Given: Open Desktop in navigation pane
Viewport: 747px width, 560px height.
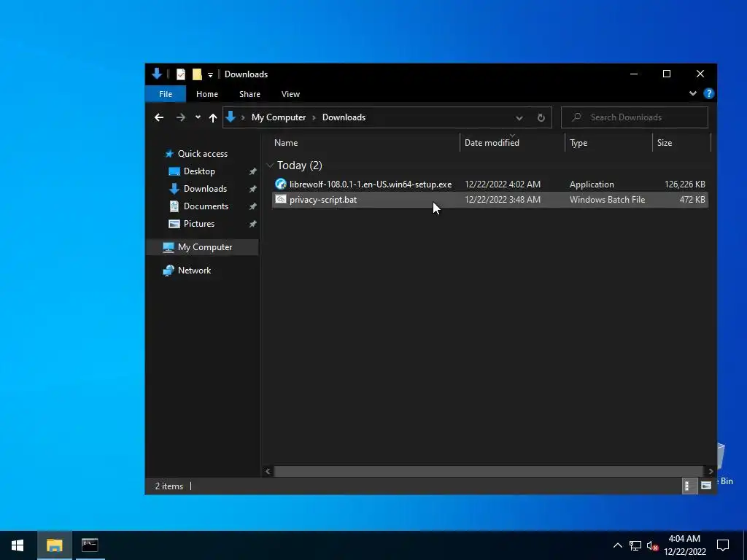Looking at the screenshot, I should [x=199, y=171].
